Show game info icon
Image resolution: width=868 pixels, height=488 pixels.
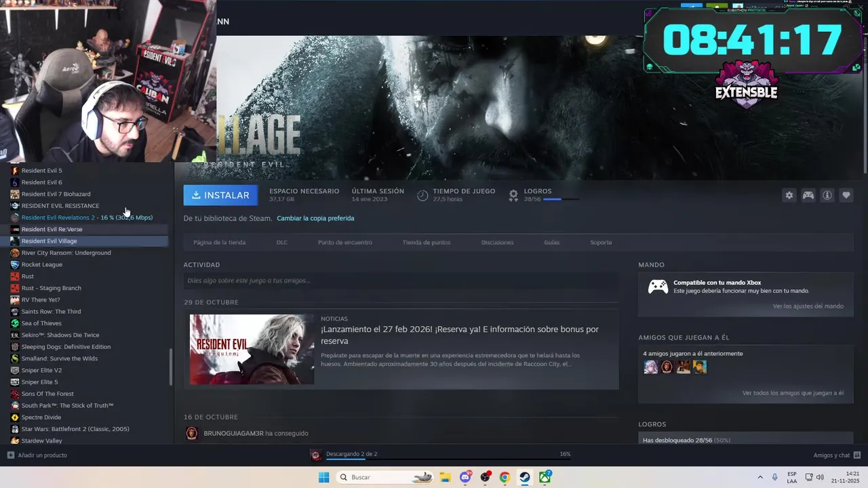click(827, 195)
